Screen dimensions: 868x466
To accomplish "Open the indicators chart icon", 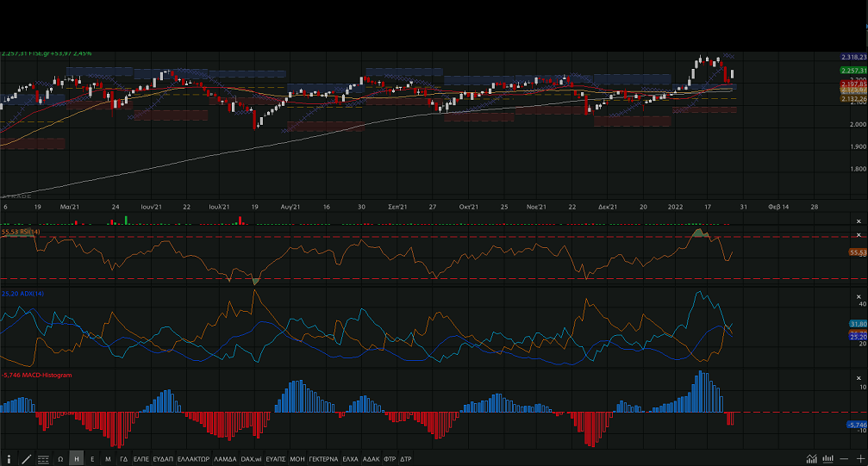I will pyautogui.click(x=811, y=459).
